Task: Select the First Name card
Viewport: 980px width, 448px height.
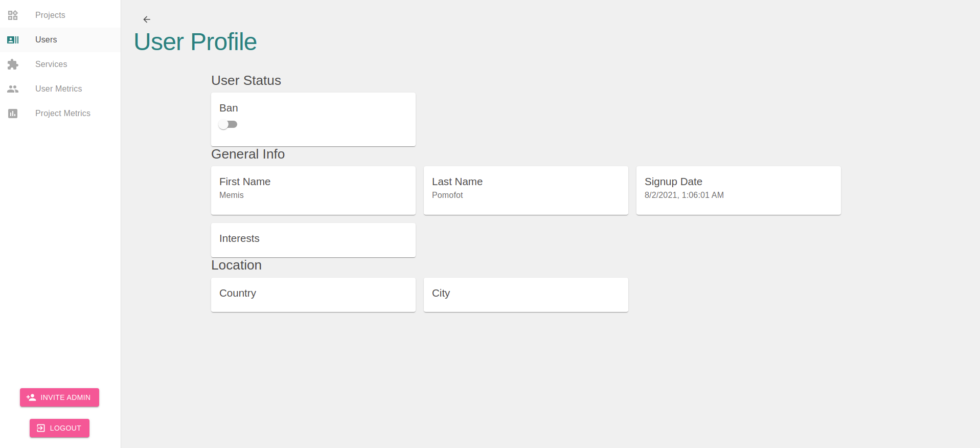Action: [x=313, y=190]
